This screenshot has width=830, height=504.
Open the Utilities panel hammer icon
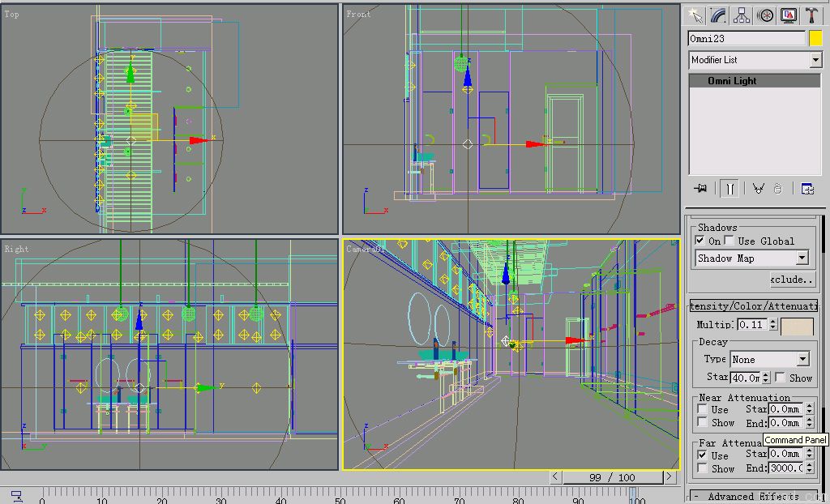click(x=812, y=15)
